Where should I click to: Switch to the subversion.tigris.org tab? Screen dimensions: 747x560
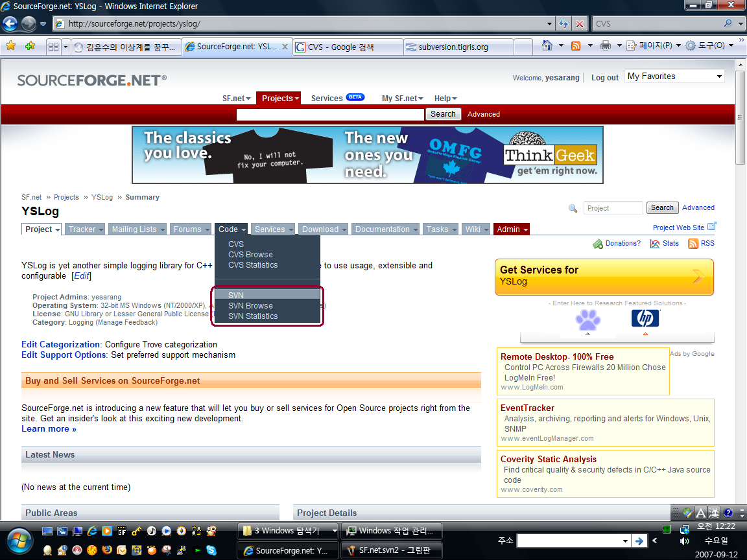459,47
